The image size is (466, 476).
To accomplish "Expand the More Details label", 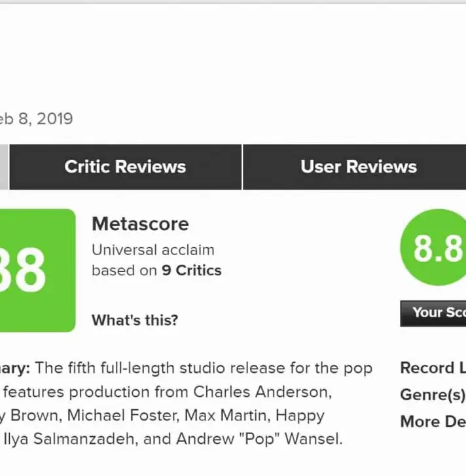I will (x=433, y=421).
